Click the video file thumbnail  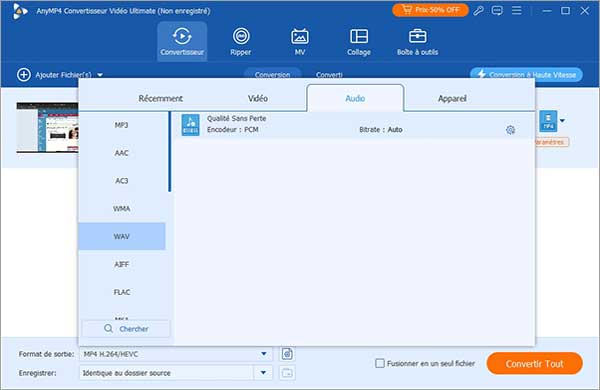[x=47, y=127]
